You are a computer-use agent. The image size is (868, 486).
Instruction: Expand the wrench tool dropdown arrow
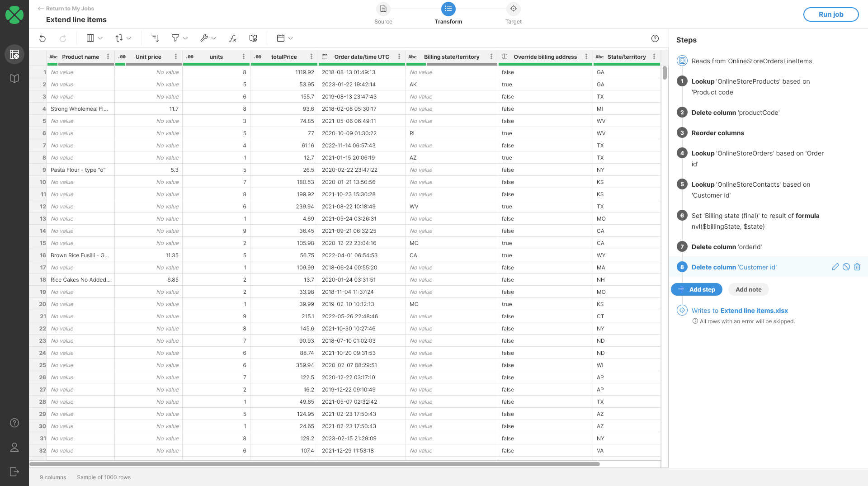[214, 38]
